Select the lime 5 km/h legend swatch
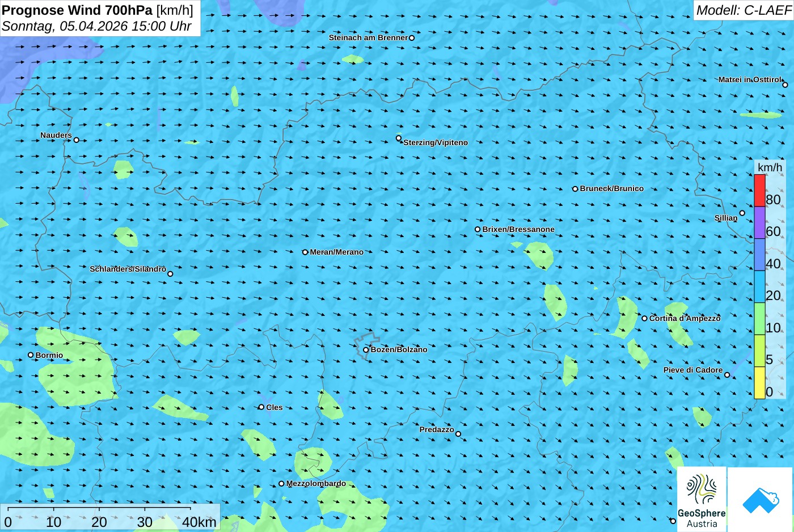The height and width of the screenshot is (532, 794). tap(759, 351)
